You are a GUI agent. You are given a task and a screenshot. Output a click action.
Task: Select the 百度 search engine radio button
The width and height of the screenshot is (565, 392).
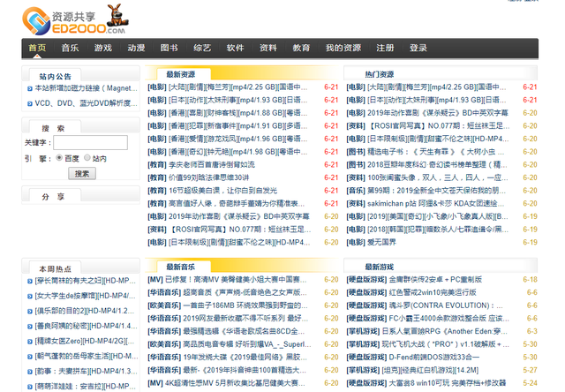(x=59, y=158)
